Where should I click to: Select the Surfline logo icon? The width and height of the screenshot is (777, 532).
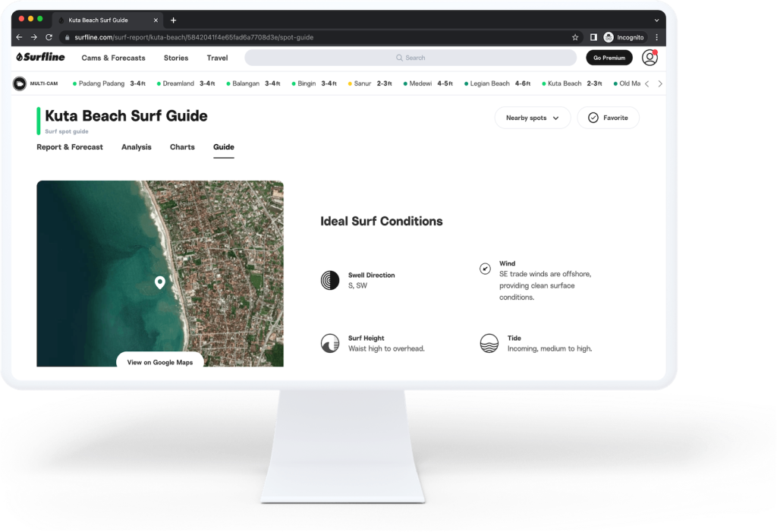tap(20, 57)
